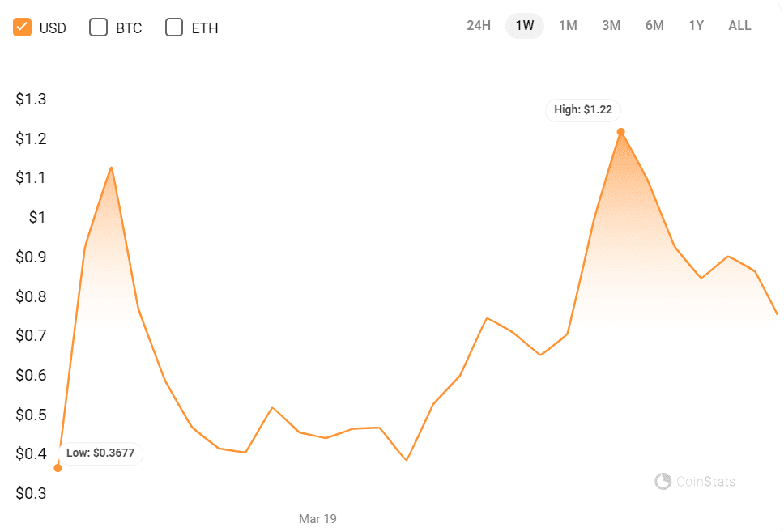Switch to the 1M timeframe tab
The width and height of the screenshot is (784, 532).
pos(568,25)
